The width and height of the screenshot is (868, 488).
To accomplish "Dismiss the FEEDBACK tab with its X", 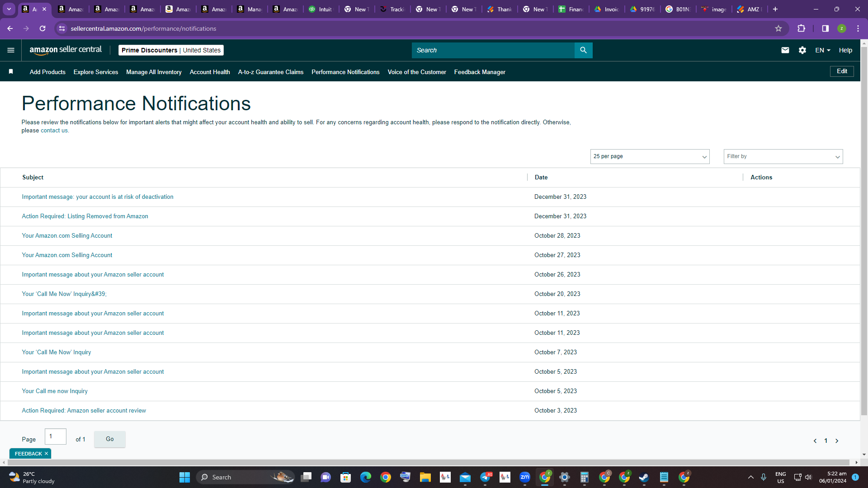I will click(x=46, y=454).
